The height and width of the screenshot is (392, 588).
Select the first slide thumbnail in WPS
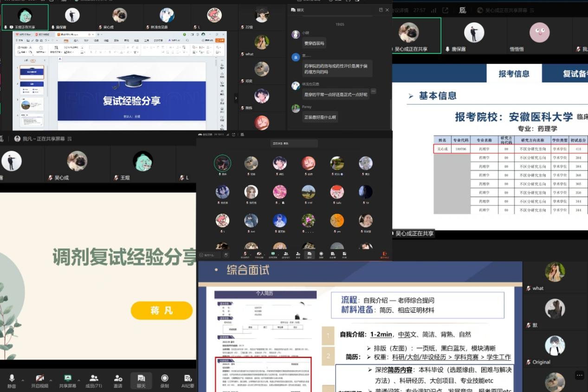32,72
